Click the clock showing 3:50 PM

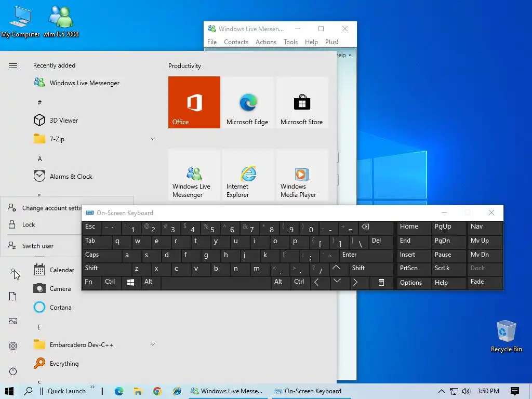click(x=488, y=391)
